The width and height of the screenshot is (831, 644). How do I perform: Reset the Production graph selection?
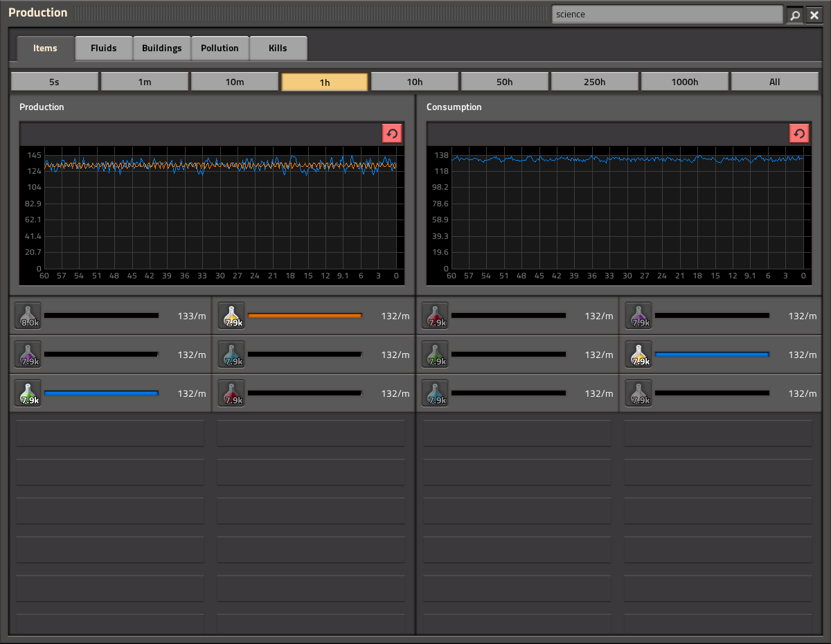click(392, 134)
